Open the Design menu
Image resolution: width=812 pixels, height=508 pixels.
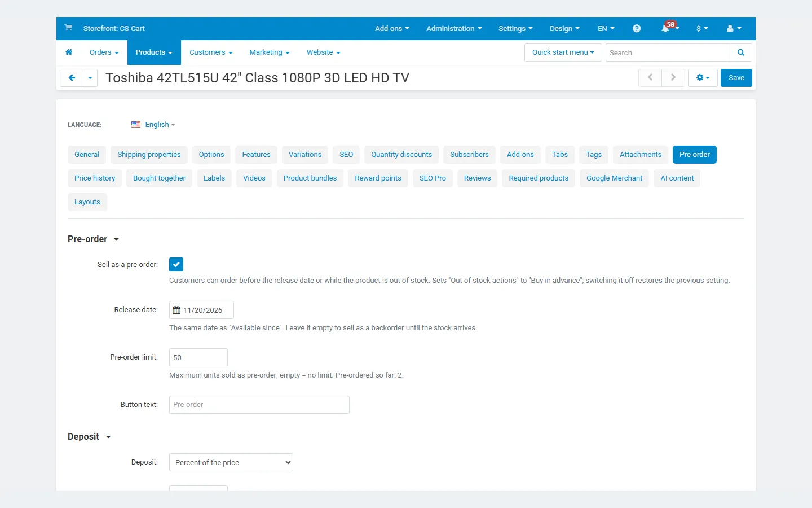[564, 28]
